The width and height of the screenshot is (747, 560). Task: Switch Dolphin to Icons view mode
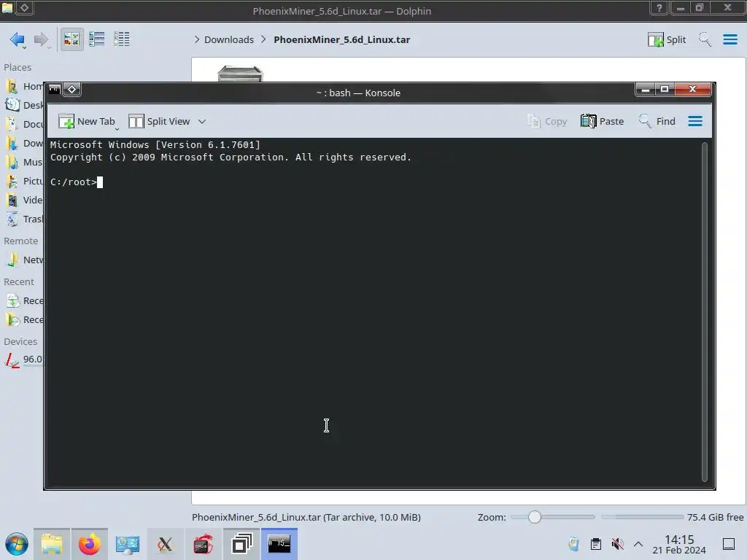click(71, 39)
